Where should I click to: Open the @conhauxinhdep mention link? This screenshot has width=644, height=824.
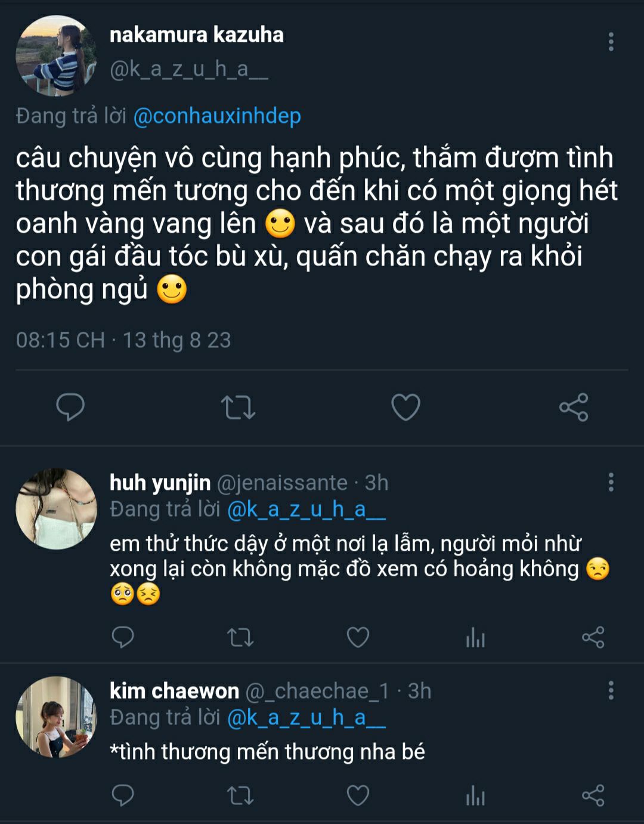point(217,116)
